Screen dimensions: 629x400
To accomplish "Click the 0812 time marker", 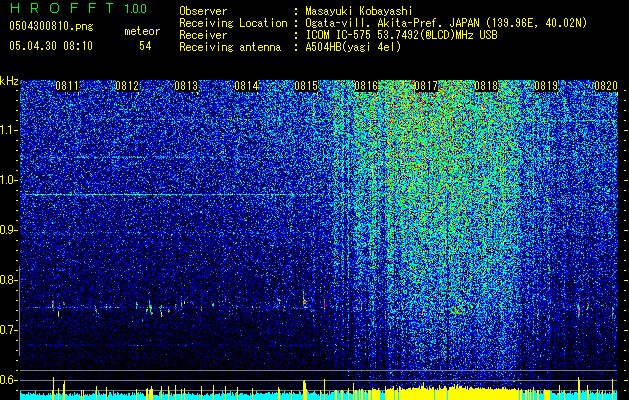I will coord(127,86).
